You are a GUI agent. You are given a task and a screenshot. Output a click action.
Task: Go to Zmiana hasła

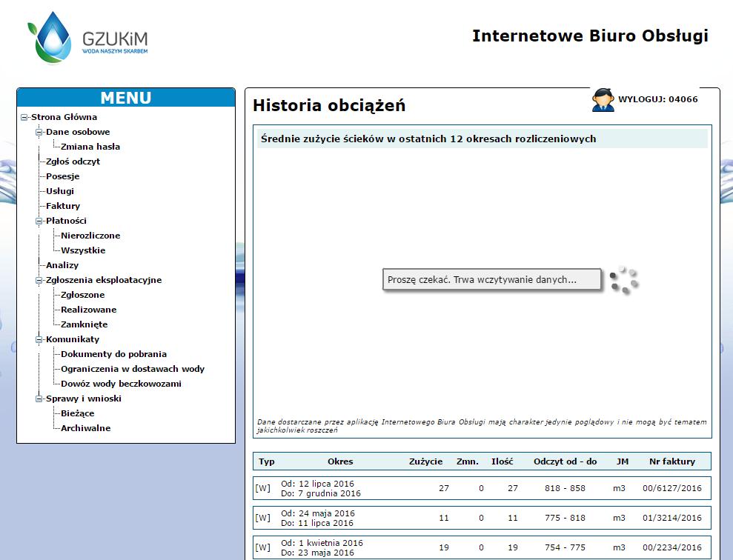coord(90,147)
